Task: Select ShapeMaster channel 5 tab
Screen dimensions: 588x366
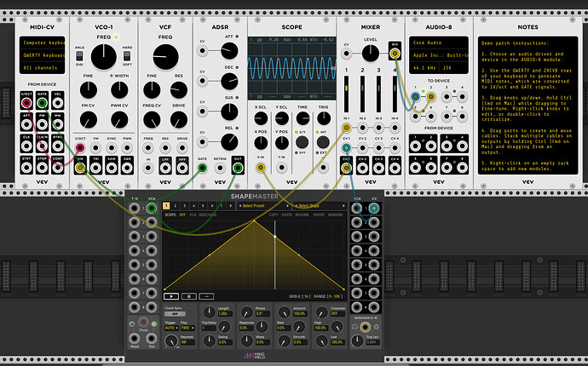Action: pyautogui.click(x=203, y=206)
